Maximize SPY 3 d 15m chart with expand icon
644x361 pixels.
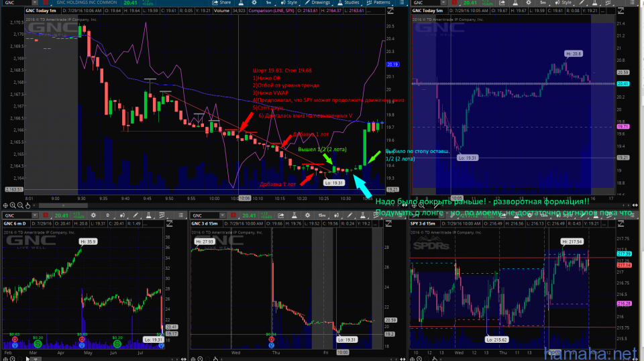pyautogui.click(x=621, y=224)
